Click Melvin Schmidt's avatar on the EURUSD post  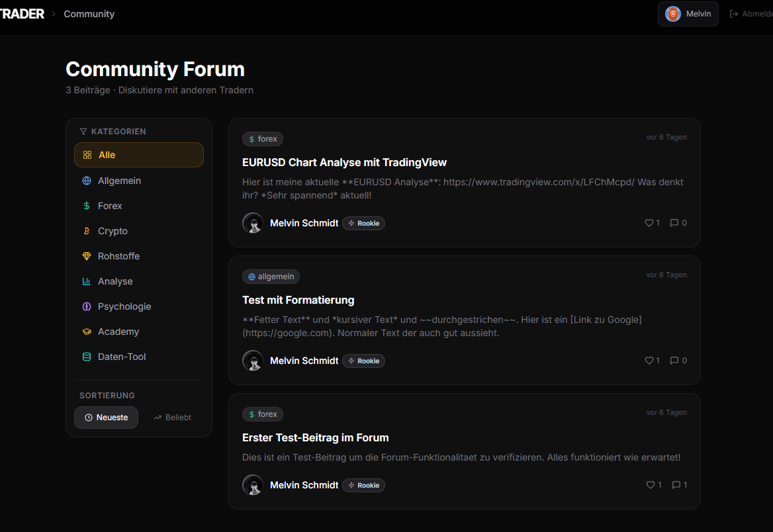tap(253, 223)
